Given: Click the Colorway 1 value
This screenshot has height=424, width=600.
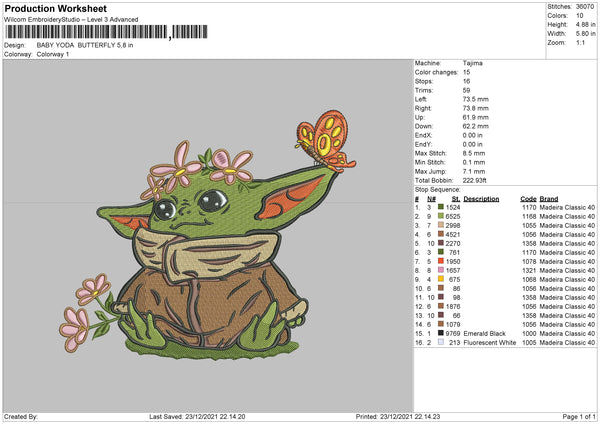Looking at the screenshot, I should (x=53, y=54).
